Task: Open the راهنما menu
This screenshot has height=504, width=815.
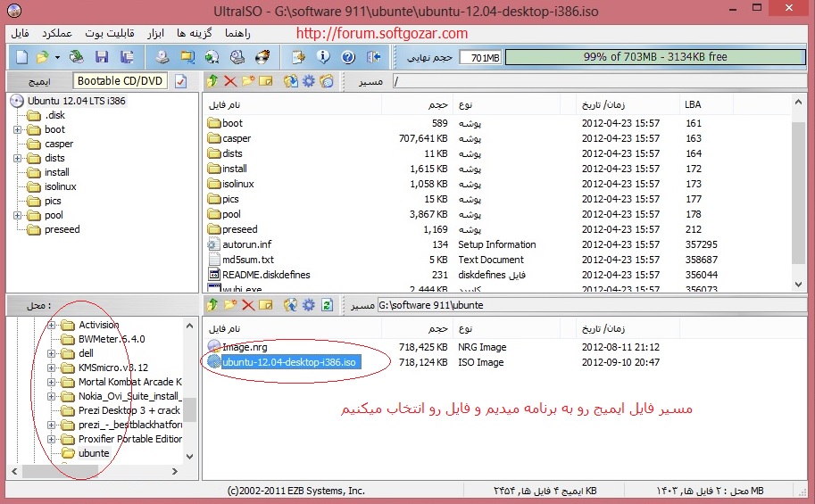Action: click(237, 33)
